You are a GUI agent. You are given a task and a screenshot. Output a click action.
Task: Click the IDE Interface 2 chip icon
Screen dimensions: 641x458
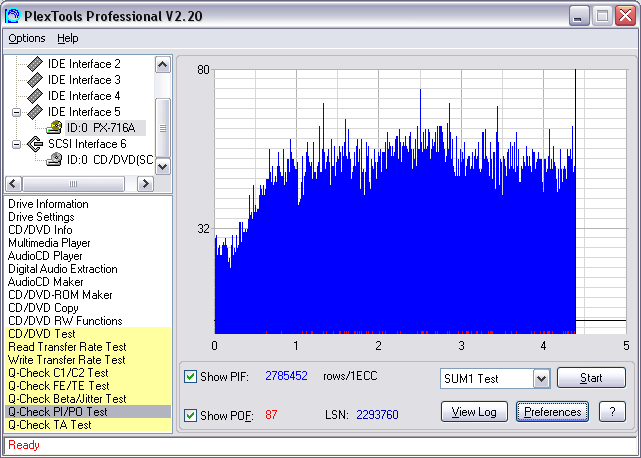coord(35,64)
